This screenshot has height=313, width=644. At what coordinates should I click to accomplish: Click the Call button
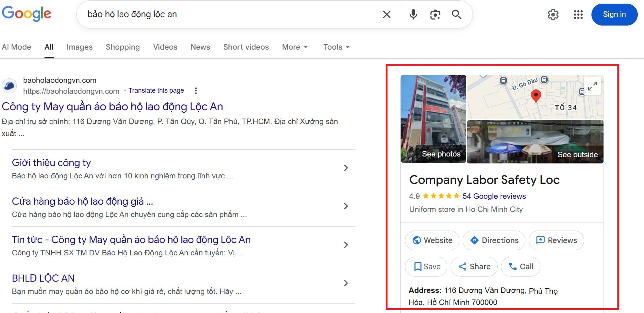(521, 267)
